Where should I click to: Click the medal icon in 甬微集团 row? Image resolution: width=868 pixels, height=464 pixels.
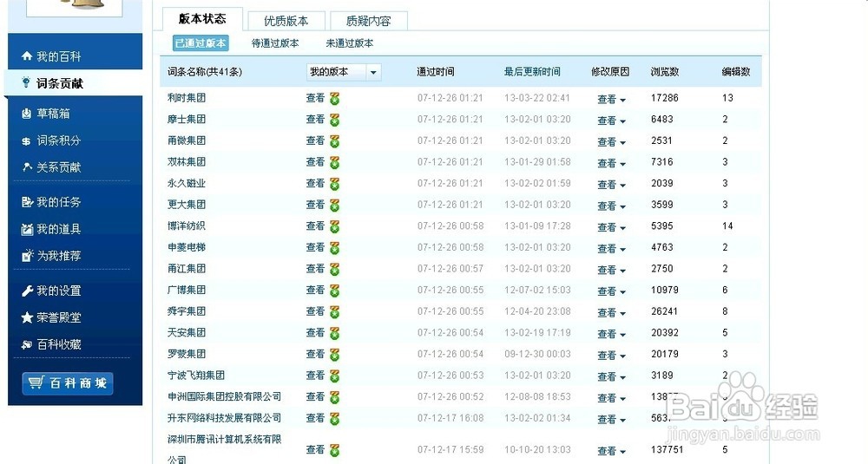(x=334, y=141)
